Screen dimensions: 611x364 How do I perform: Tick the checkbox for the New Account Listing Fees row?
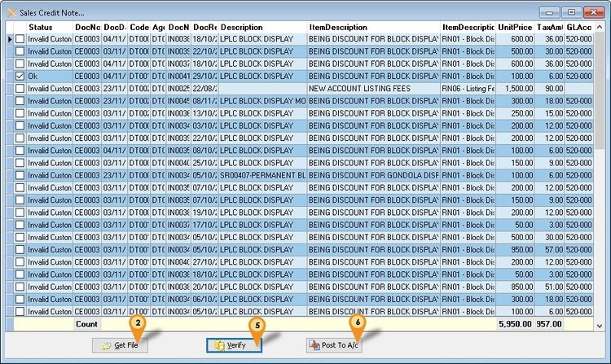20,88
